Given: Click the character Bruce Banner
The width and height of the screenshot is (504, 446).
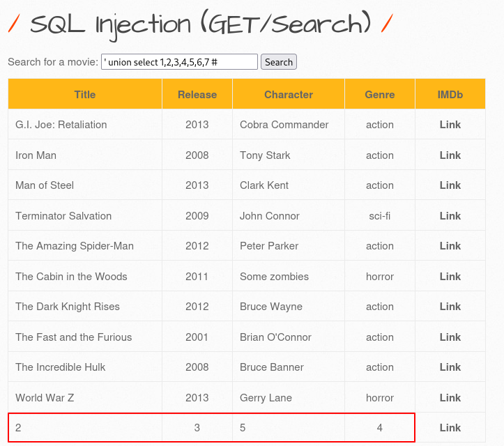Looking at the screenshot, I should (272, 367).
